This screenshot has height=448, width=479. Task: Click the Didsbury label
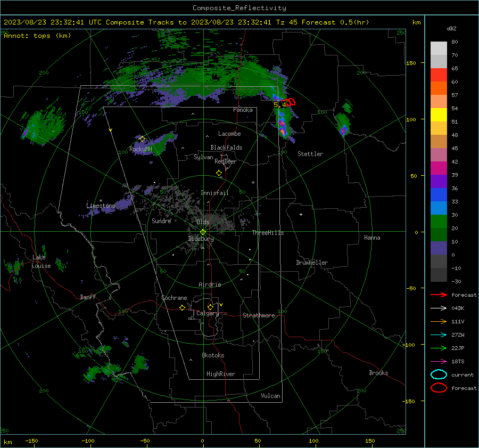pyautogui.click(x=201, y=239)
